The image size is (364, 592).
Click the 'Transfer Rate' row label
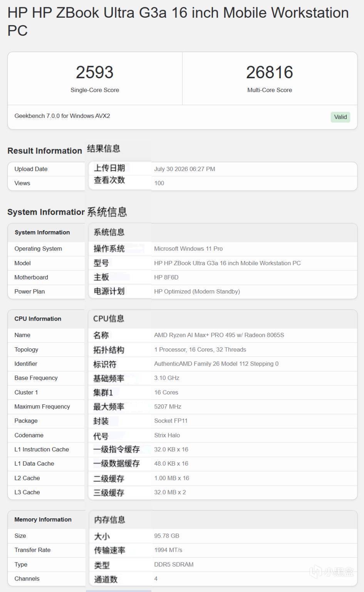(x=32, y=550)
